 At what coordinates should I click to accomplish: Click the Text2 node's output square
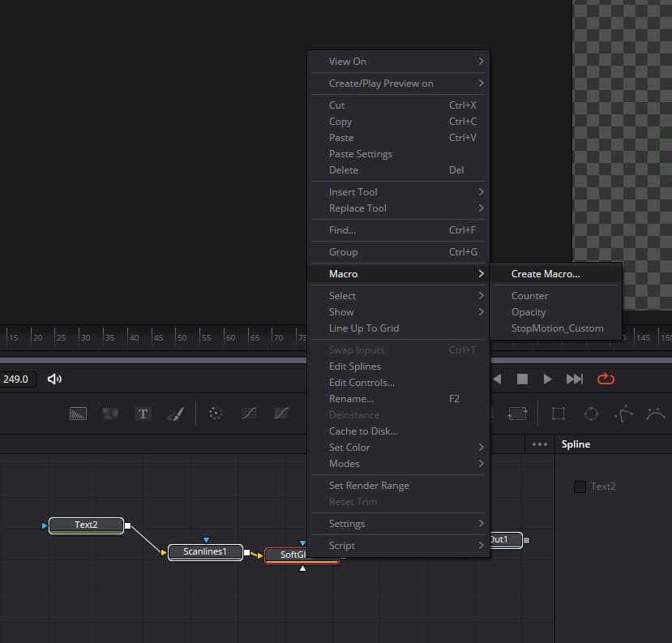[128, 525]
